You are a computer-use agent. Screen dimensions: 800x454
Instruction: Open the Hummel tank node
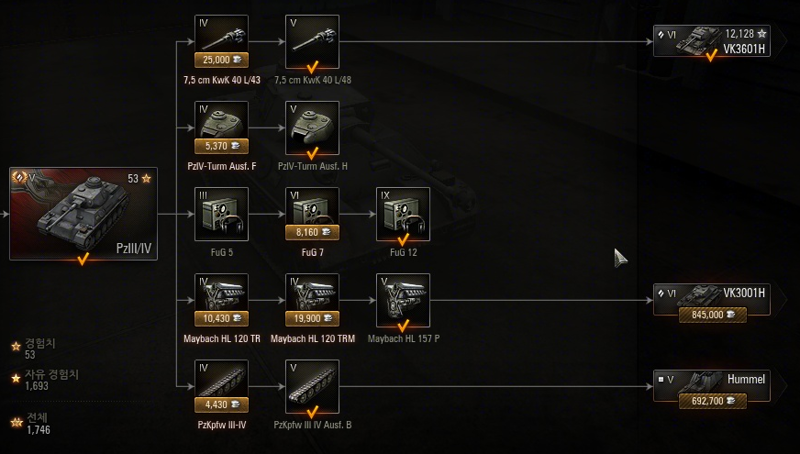point(712,387)
